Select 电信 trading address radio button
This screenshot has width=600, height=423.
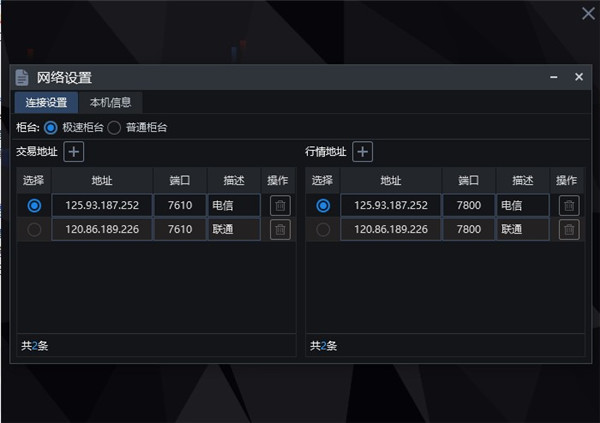pos(34,206)
